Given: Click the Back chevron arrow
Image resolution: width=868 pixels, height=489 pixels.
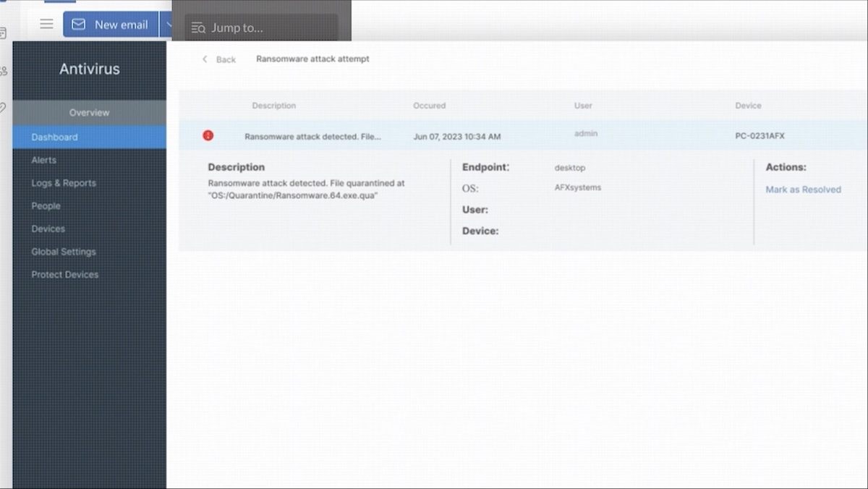Looking at the screenshot, I should tap(205, 59).
